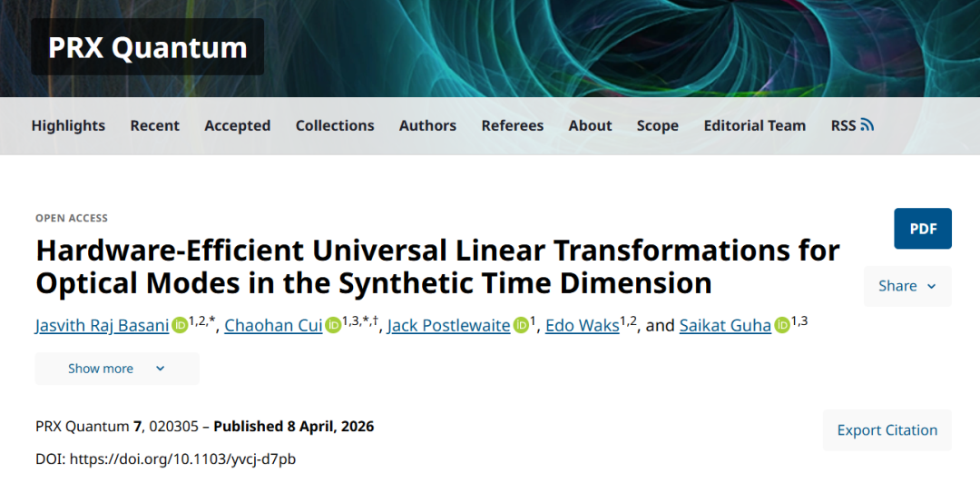Screen dimensions: 980x483
Task: Open the Accepted papers page
Action: (x=237, y=125)
